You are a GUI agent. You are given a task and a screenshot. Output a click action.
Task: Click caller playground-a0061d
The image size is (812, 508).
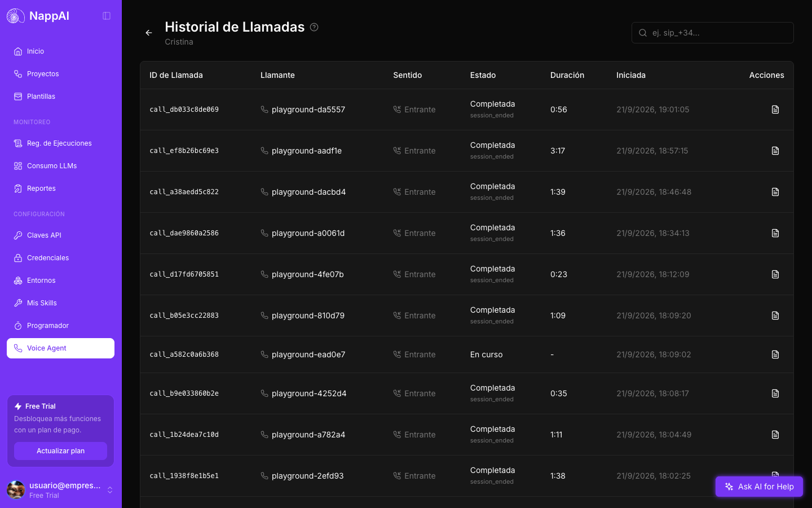(x=308, y=233)
